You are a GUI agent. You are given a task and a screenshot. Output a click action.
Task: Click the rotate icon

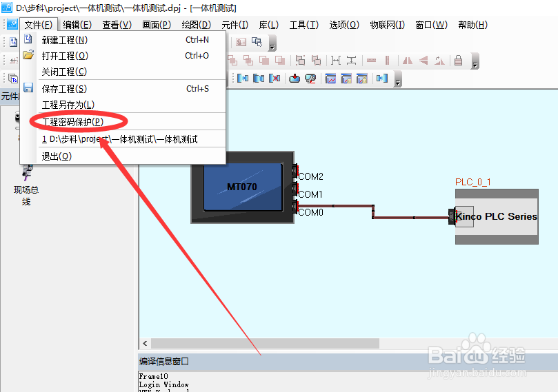439,61
